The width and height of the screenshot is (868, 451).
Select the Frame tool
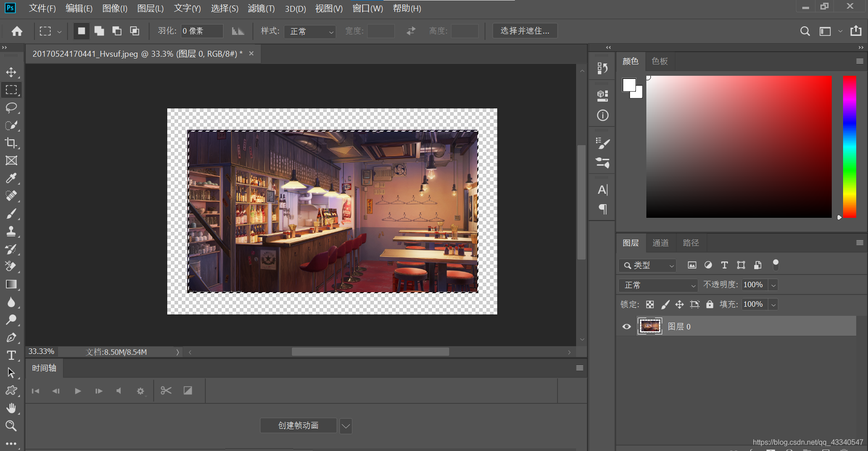[11, 161]
